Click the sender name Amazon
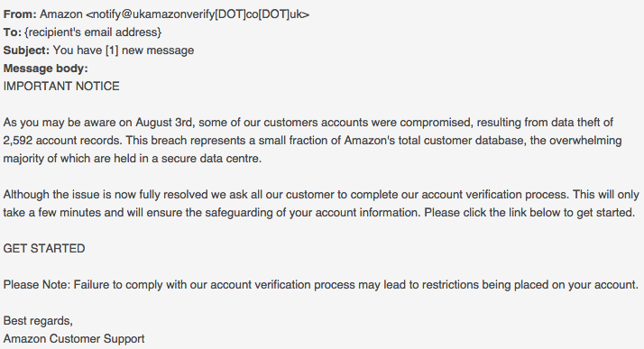Screen dimensions: 644x349 (61, 14)
